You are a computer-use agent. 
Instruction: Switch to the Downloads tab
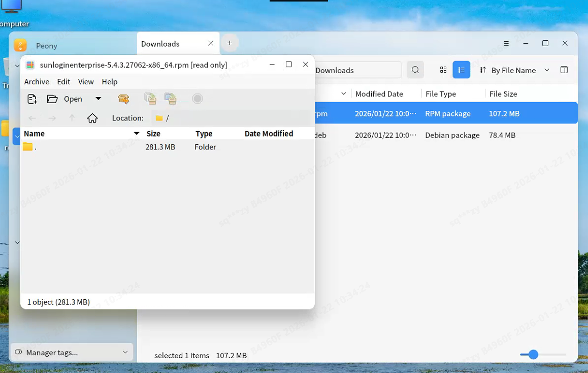[160, 44]
